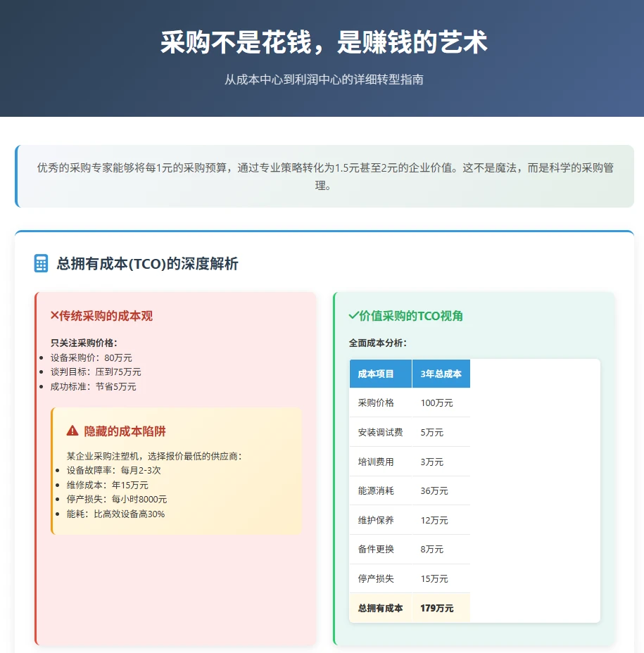Click the red X icon on 传统采购的成本观 card
The image size is (644, 653).
pyautogui.click(x=54, y=316)
